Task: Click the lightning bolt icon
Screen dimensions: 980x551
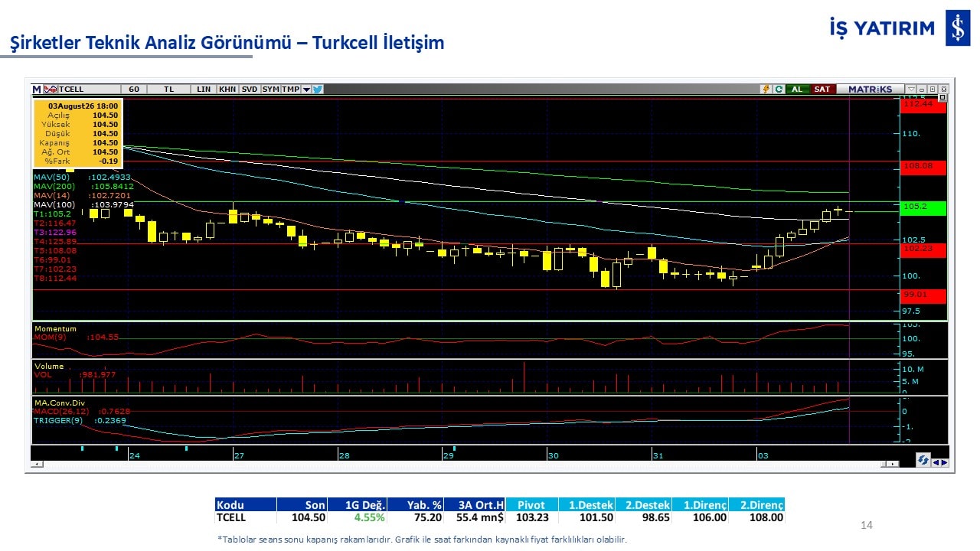Action: tap(766, 89)
